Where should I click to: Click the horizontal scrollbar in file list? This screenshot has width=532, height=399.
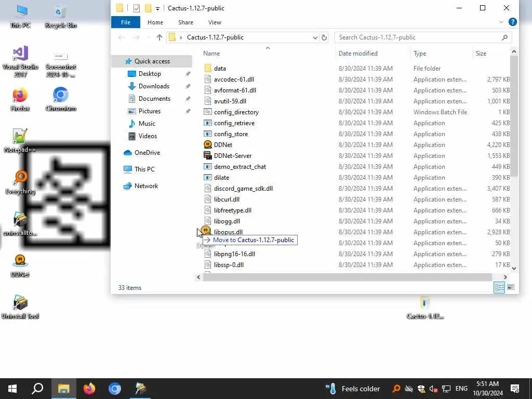347,277
